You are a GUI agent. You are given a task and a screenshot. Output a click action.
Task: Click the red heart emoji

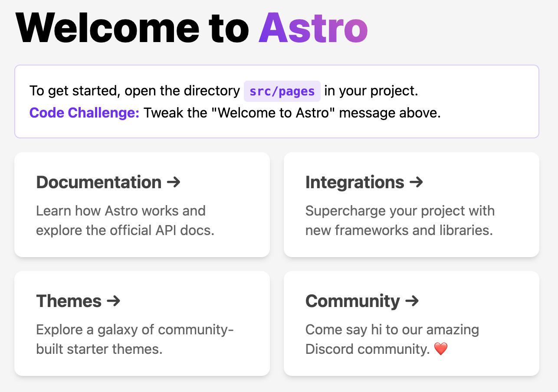(x=441, y=349)
